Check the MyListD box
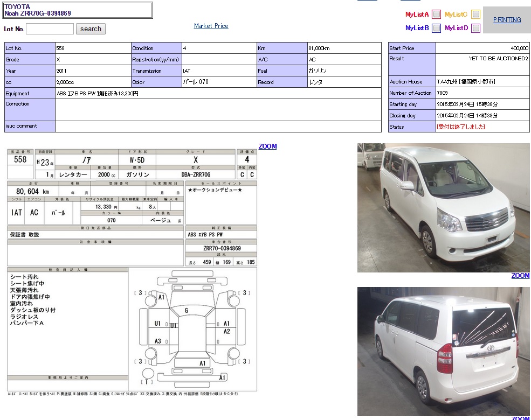This screenshot has width=531, height=420. 475,28
